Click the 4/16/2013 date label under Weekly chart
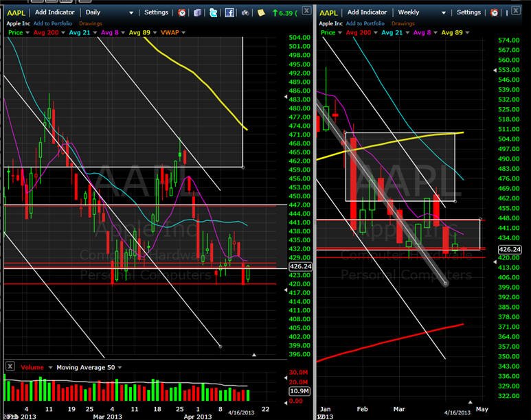Viewport: 531px width, 420px height. pos(457,412)
